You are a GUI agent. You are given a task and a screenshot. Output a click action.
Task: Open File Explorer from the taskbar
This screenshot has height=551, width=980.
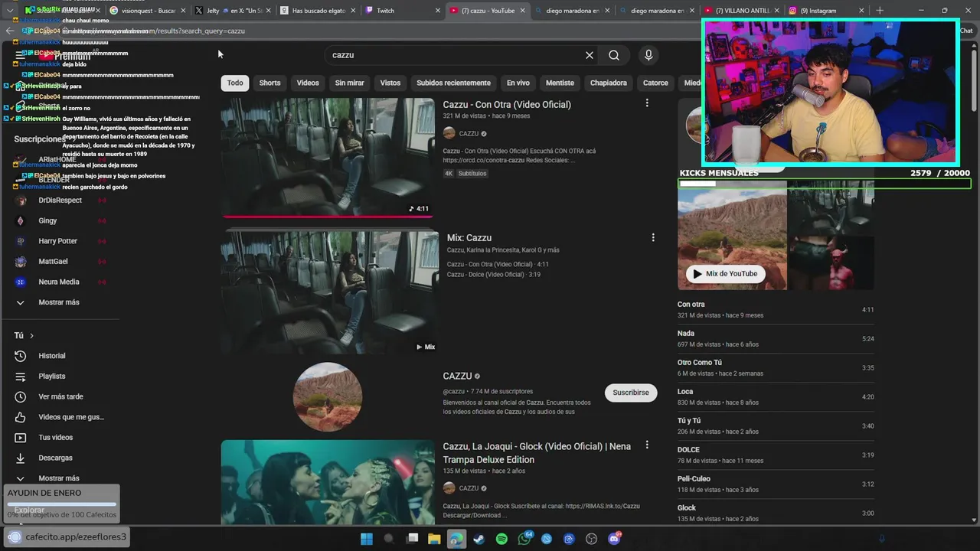coord(434,539)
